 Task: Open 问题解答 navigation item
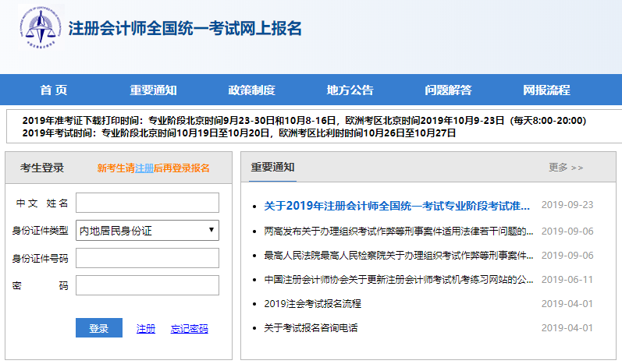448,90
